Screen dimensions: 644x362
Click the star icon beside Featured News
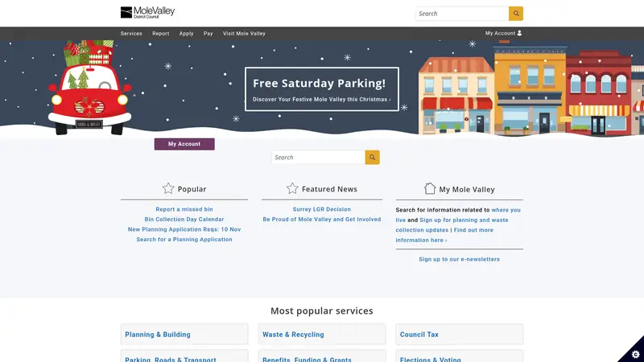click(x=292, y=188)
